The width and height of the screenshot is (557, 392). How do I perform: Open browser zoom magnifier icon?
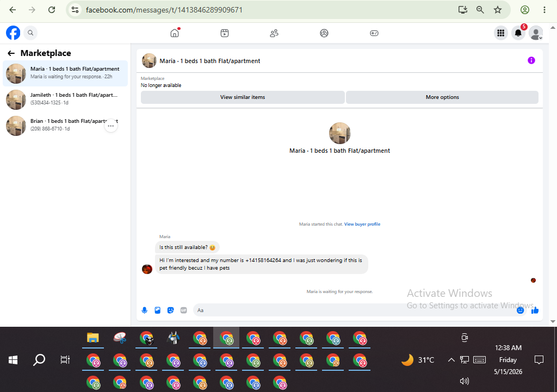[x=480, y=10]
